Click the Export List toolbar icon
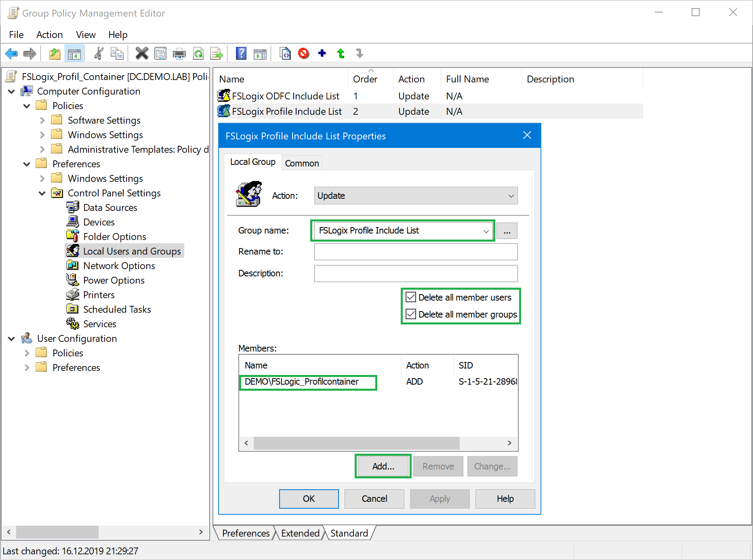 click(217, 53)
